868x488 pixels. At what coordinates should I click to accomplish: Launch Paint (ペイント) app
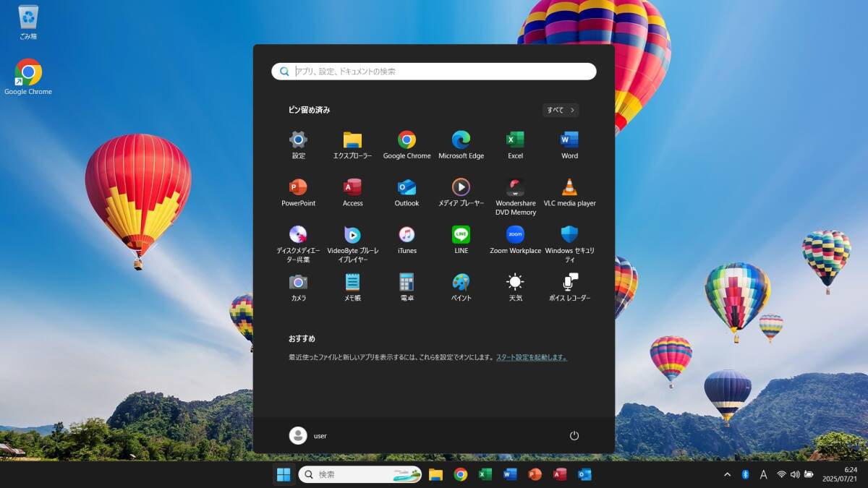[x=461, y=287]
